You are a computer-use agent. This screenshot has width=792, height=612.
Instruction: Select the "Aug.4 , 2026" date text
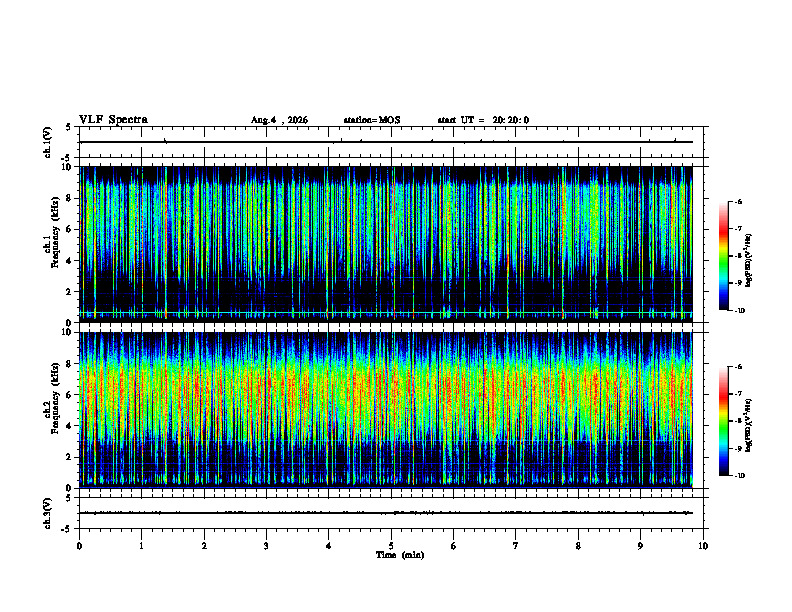point(279,120)
